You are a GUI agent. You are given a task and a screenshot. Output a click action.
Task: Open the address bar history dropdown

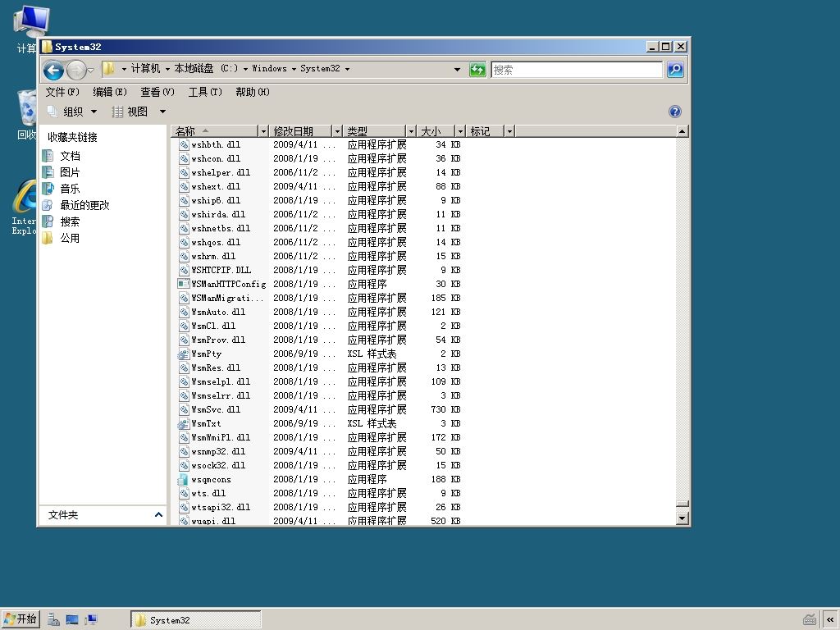pyautogui.click(x=457, y=69)
